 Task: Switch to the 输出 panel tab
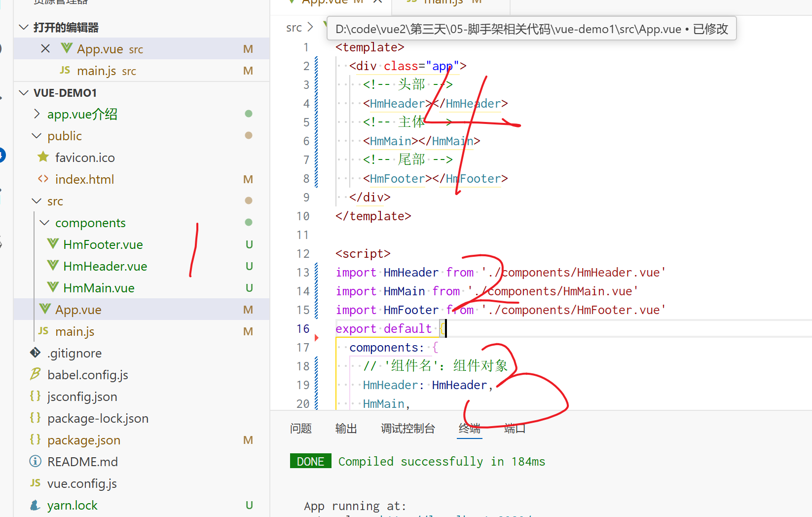[346, 428]
